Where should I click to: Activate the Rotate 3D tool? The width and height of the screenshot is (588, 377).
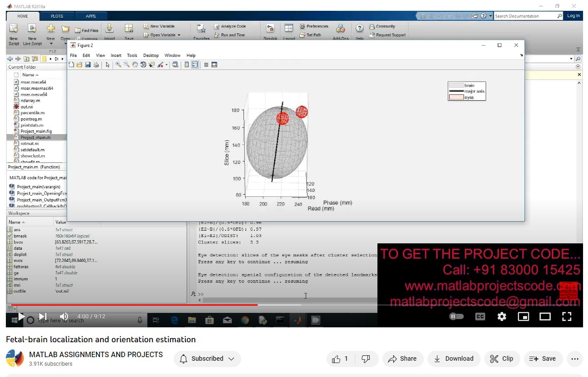coord(143,65)
